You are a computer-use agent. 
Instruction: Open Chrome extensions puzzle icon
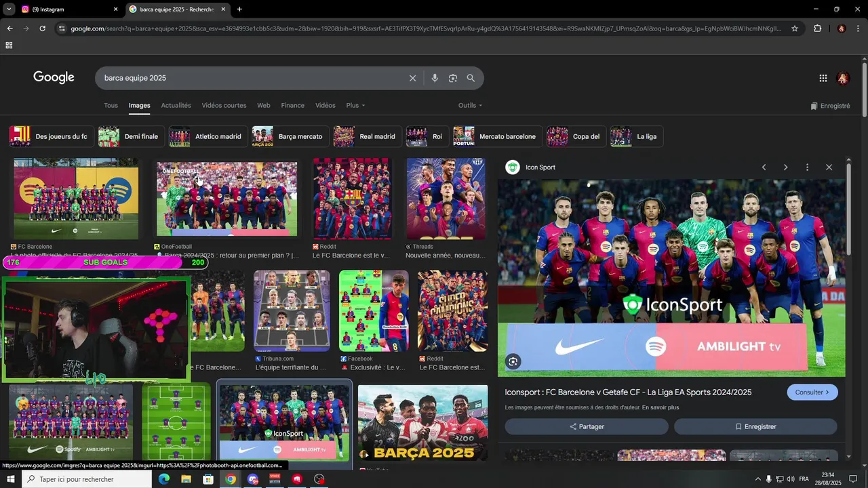click(817, 28)
